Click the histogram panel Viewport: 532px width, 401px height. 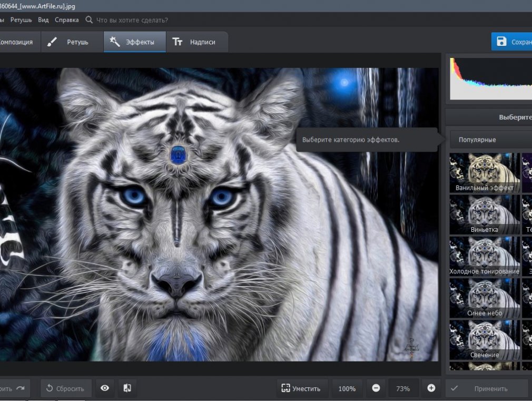pos(490,79)
